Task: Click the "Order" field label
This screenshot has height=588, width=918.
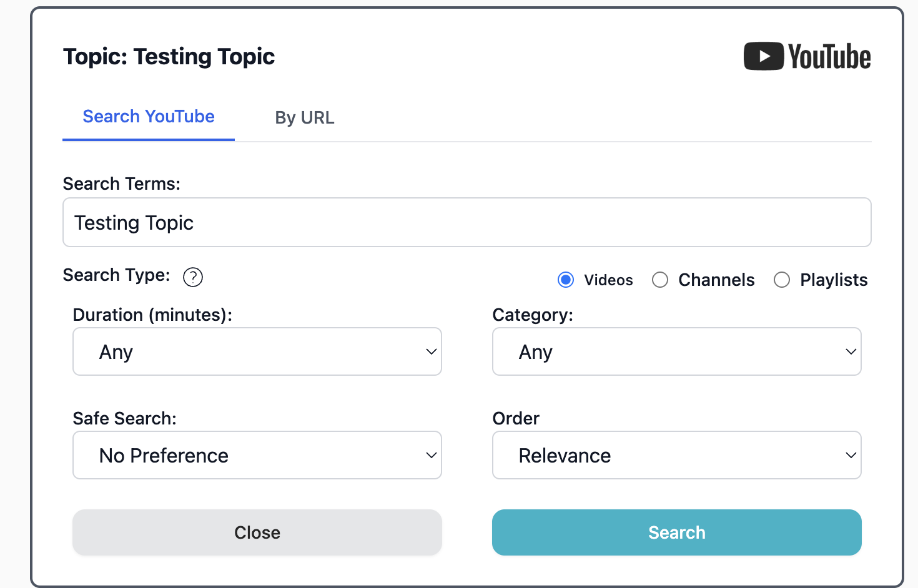Action: click(516, 419)
